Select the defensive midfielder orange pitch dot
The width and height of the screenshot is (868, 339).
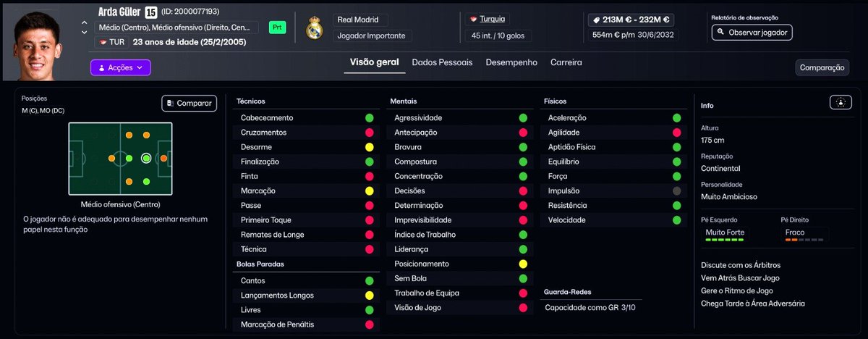(x=111, y=158)
